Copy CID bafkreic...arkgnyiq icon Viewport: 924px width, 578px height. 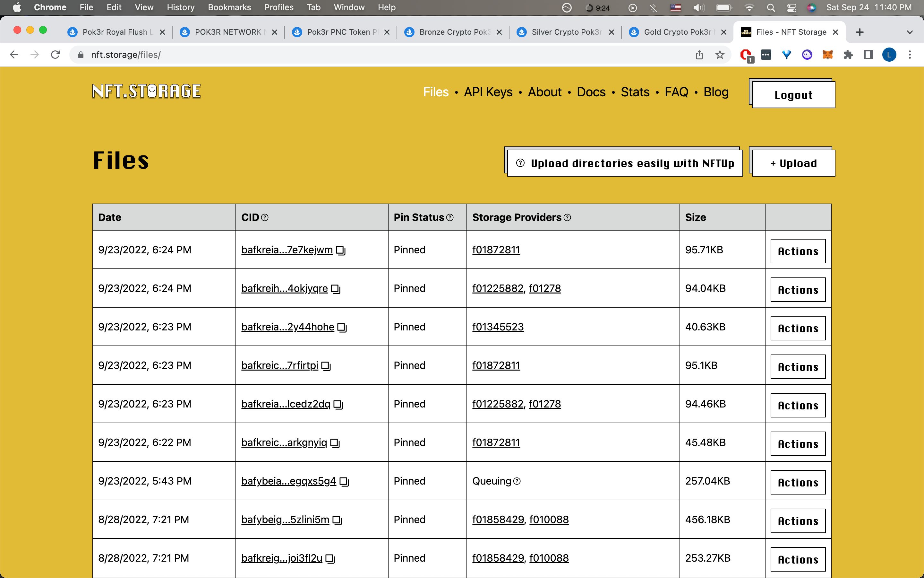(x=335, y=443)
